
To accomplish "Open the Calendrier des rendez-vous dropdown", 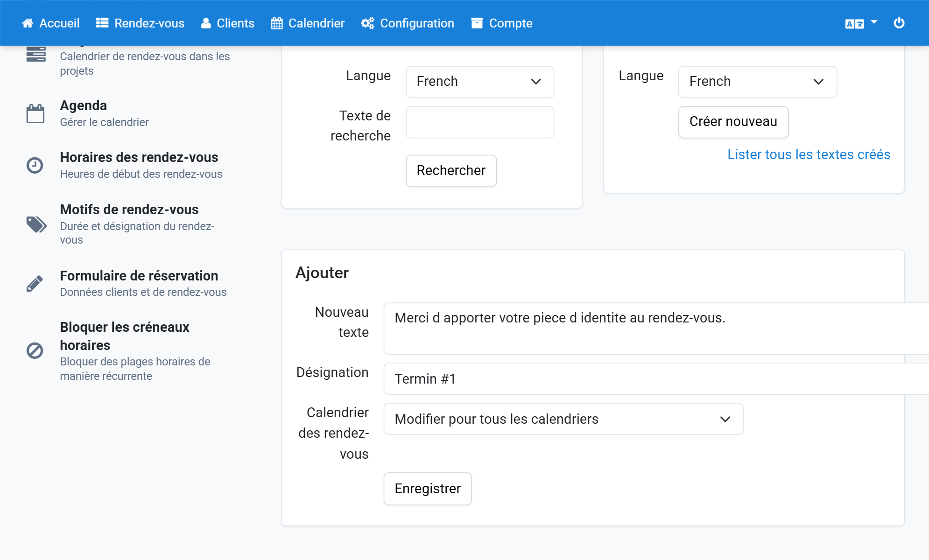I will click(x=563, y=419).
